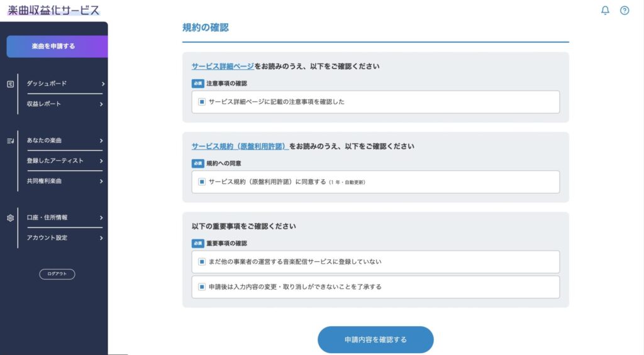Open アカウント設定 menu item

(x=47, y=238)
